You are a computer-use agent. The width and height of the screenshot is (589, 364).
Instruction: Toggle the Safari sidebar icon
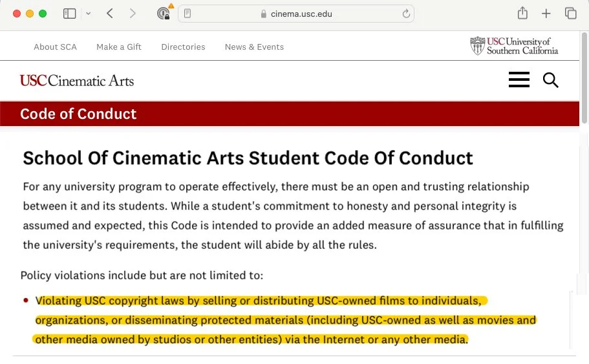click(x=69, y=14)
